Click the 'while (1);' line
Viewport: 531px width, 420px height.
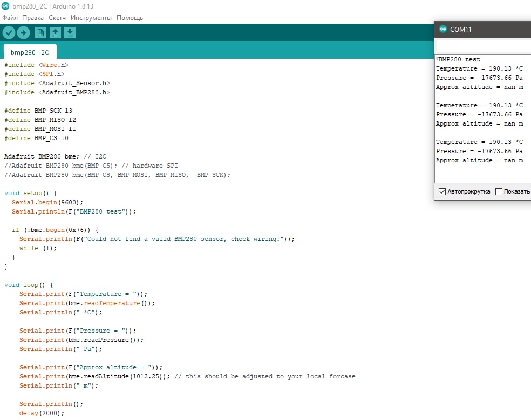pyautogui.click(x=38, y=247)
